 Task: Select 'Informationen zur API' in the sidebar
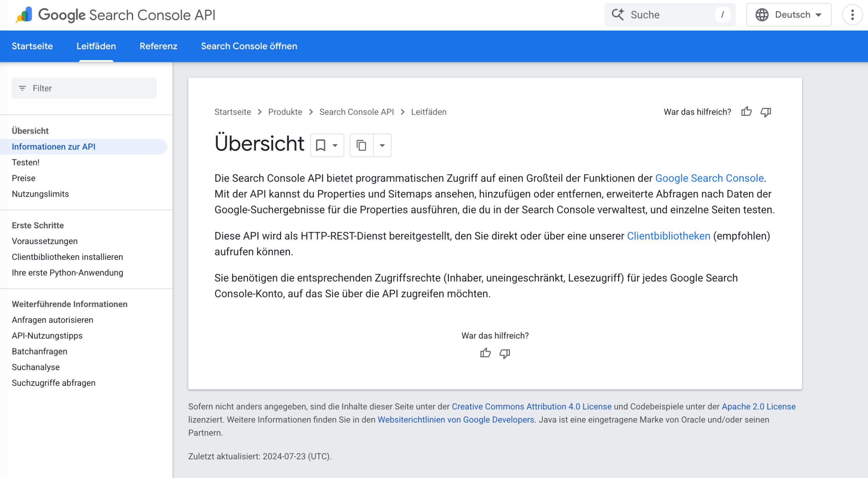click(x=54, y=147)
